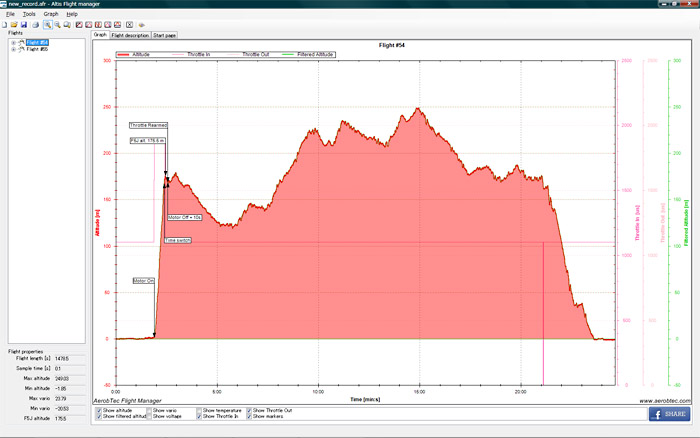Print the graph using the printer icon

(36, 25)
